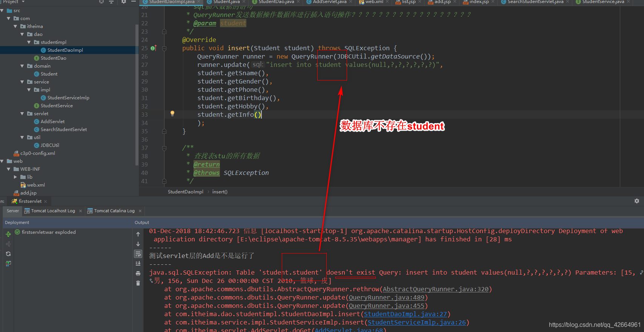
Task: Print the console output via the printer icon
Action: tap(138, 273)
